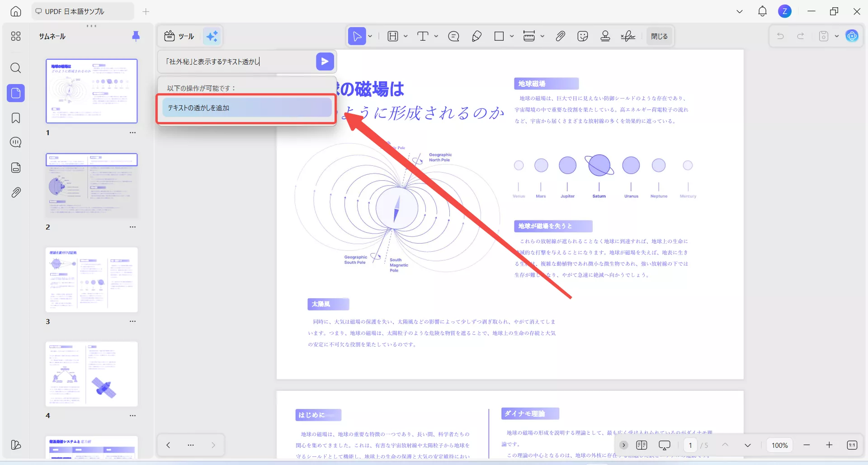Viewport: 868px width, 465px height.
Task: Open the bookmarks panel in the sidebar
Action: pos(16,118)
